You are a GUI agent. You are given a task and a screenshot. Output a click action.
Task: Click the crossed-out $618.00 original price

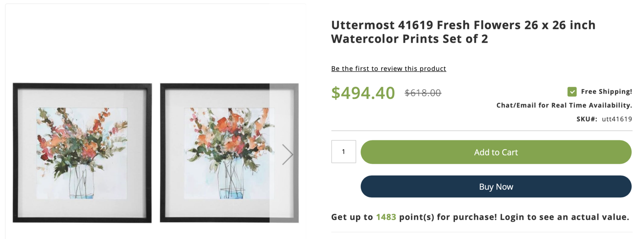[423, 93]
